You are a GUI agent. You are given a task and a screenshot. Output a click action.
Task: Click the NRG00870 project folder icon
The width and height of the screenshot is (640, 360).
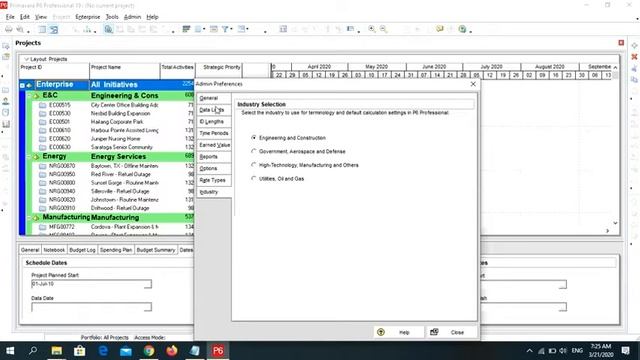tap(42, 166)
